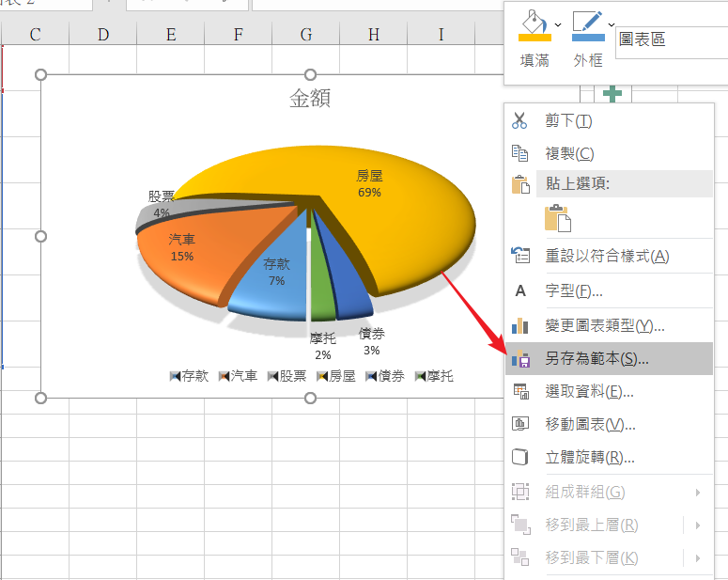Click the save template icon beside 另存為範本
This screenshot has width=728, height=580.
[520, 359]
